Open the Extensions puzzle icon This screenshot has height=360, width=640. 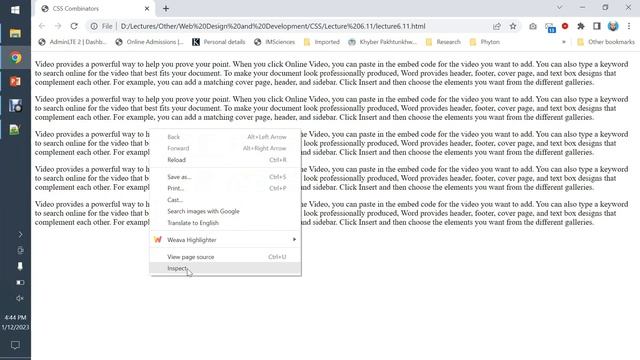point(580,26)
